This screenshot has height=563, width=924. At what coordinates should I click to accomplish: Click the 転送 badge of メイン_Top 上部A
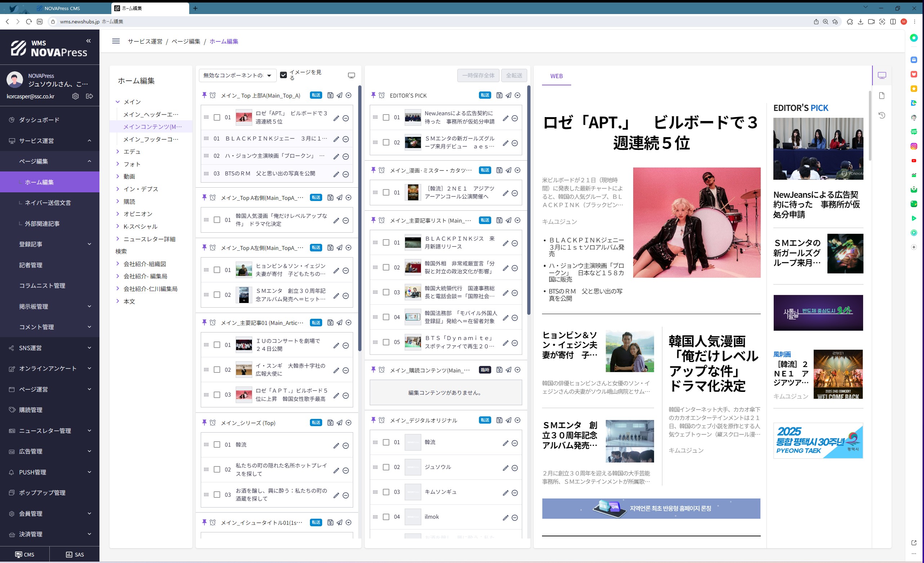click(x=316, y=95)
